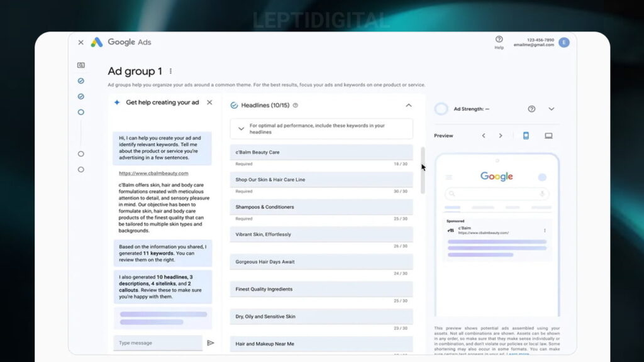Click the 18 / 30 character counter
Screen dimensions: 644x362
point(401,164)
